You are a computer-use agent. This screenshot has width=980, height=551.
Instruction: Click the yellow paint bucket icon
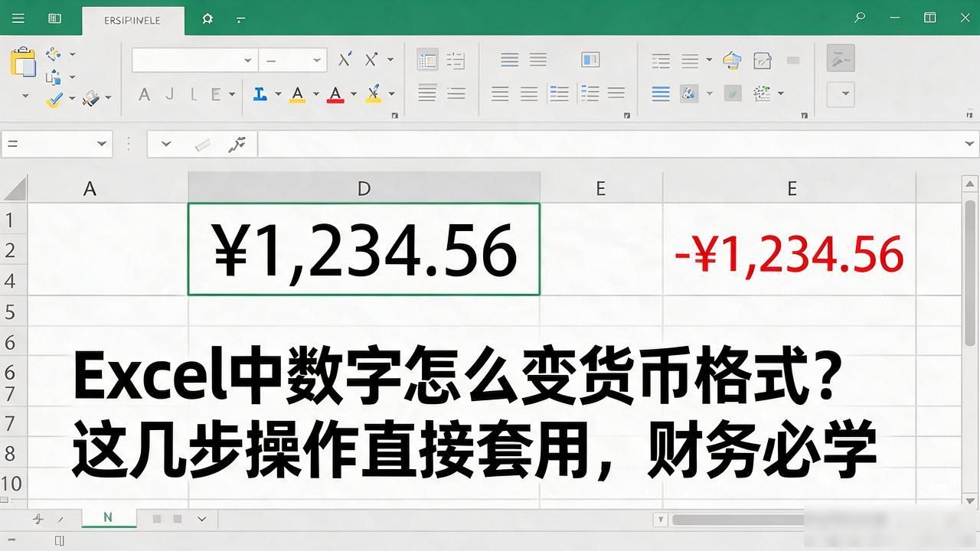tap(732, 60)
